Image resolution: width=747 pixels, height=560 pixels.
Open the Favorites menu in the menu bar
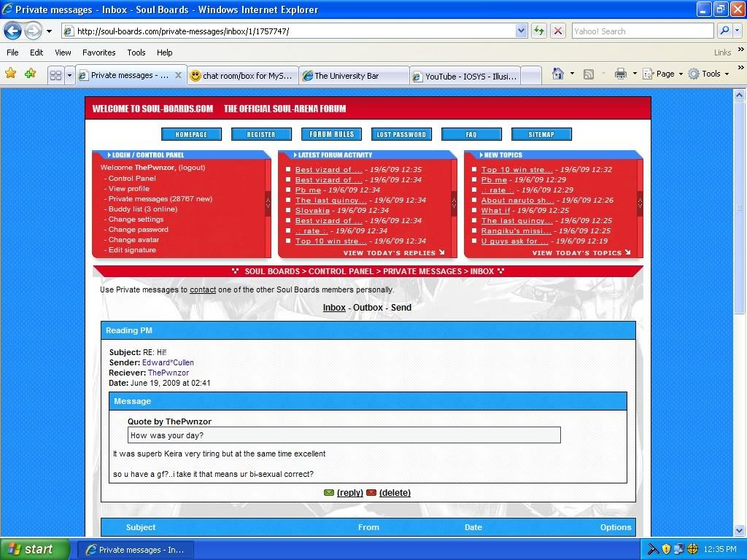pos(98,52)
